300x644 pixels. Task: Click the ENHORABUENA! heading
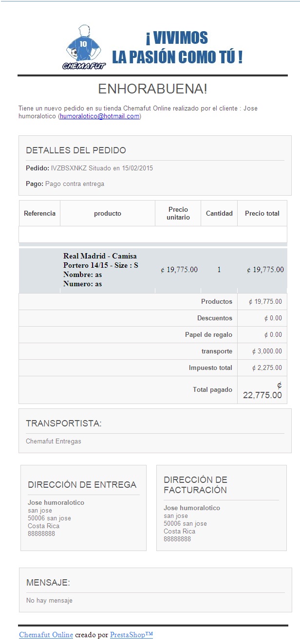152,89
